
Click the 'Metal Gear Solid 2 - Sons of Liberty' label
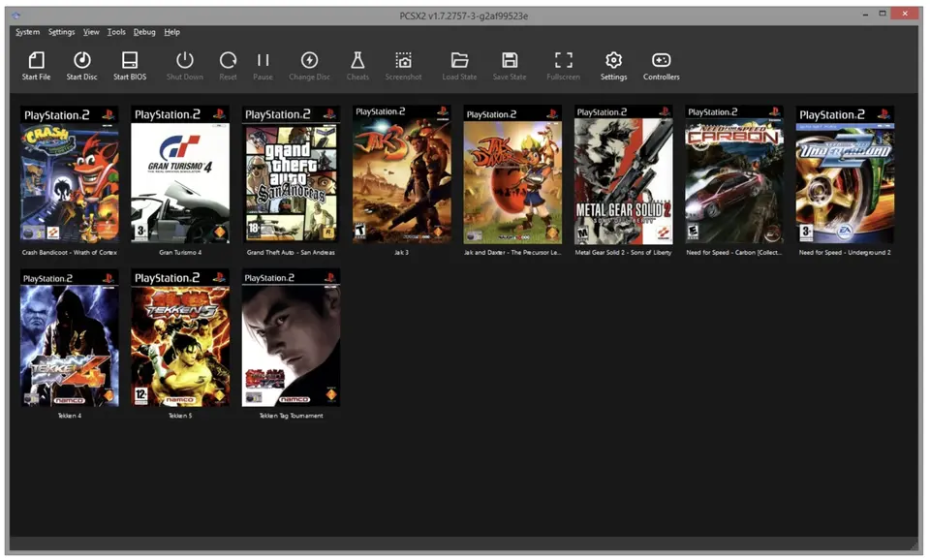[x=623, y=252]
